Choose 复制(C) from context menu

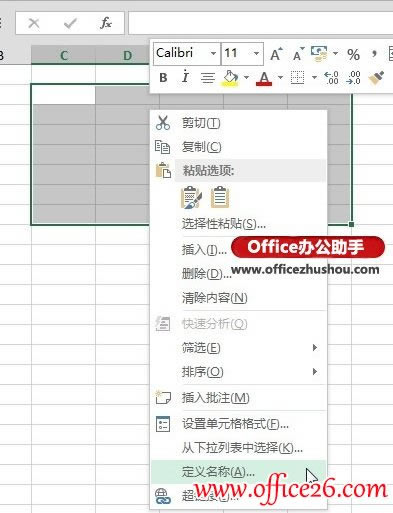238,147
